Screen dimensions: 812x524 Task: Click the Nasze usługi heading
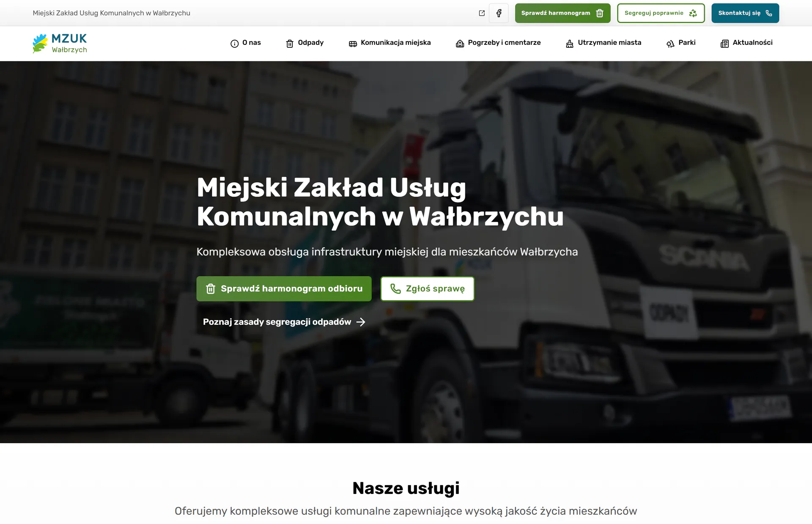click(406, 488)
